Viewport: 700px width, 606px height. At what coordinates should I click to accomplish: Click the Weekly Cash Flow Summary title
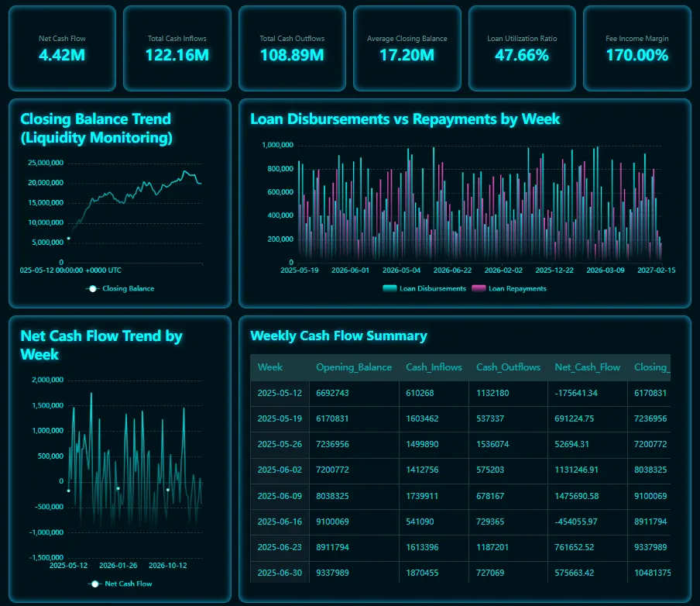[338, 336]
